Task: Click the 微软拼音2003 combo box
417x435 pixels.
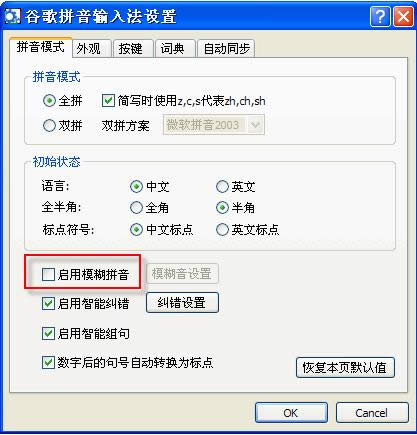Action: click(x=214, y=125)
